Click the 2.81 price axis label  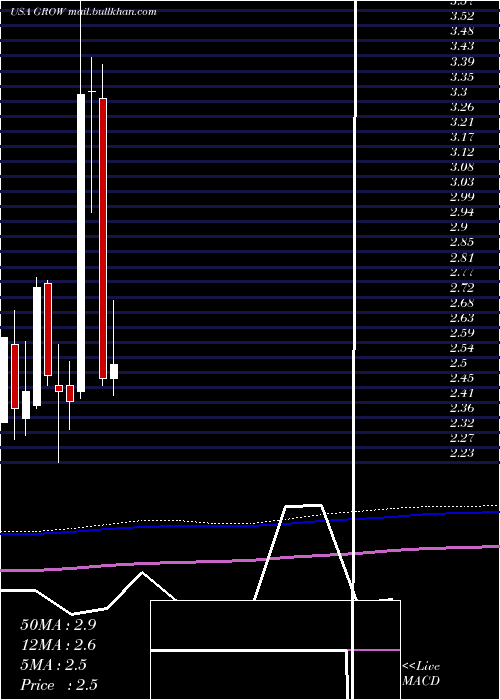coord(462,258)
